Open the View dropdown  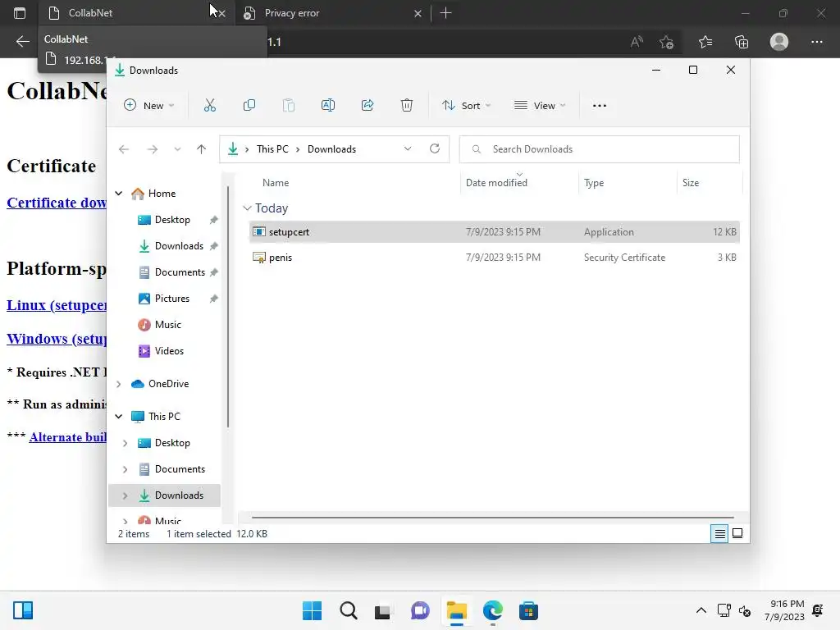pyautogui.click(x=540, y=106)
